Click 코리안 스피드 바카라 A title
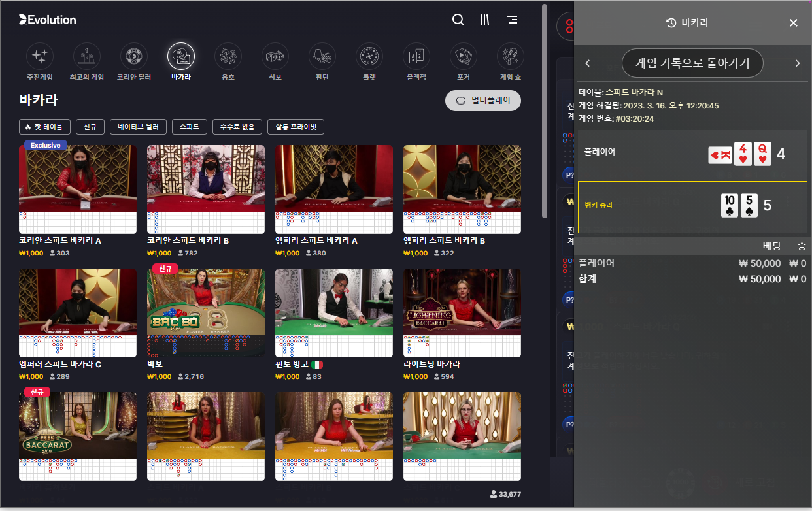 click(59, 241)
